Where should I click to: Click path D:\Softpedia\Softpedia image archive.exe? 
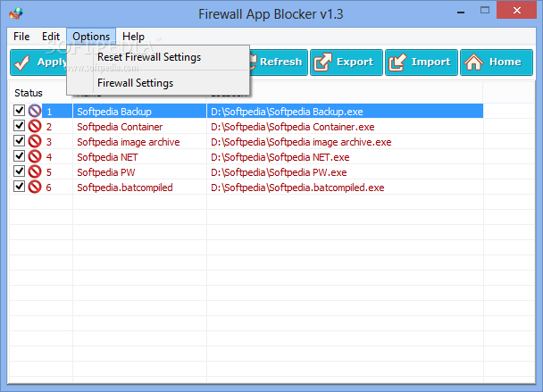point(301,142)
